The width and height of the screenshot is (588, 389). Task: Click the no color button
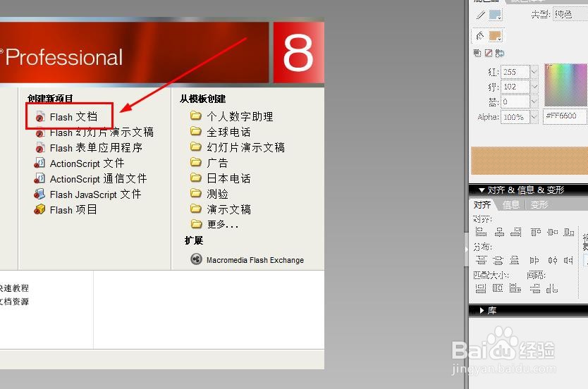489,54
